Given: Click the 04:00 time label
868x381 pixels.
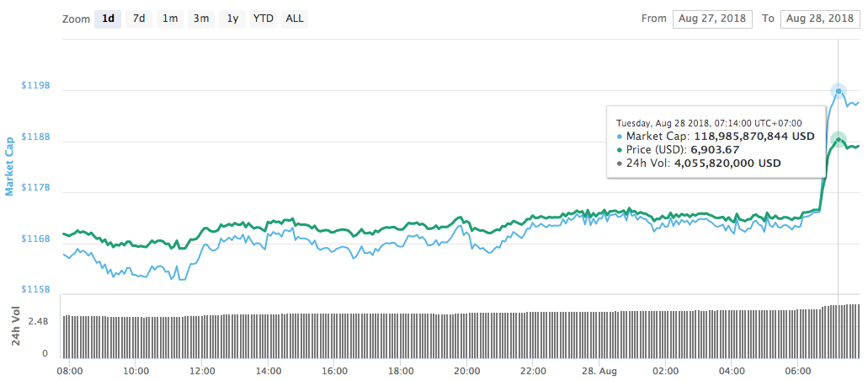Looking at the screenshot, I should click(x=732, y=370).
